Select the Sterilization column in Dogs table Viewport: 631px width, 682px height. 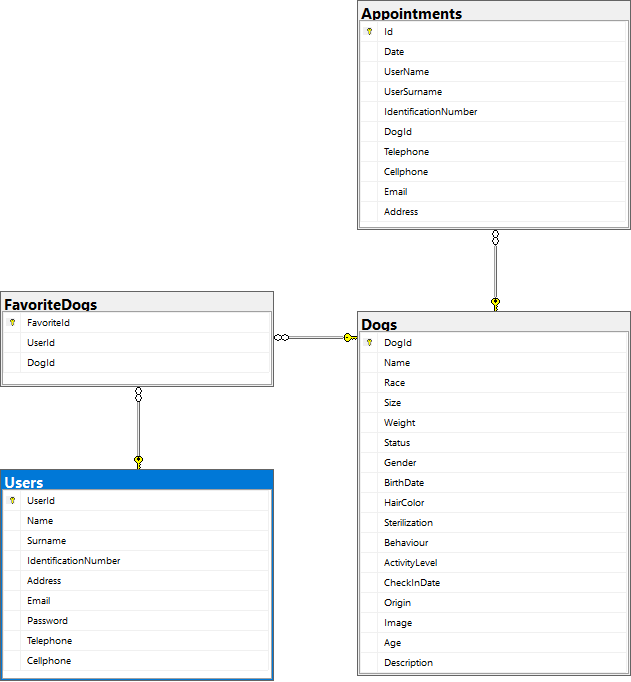pyautogui.click(x=493, y=522)
